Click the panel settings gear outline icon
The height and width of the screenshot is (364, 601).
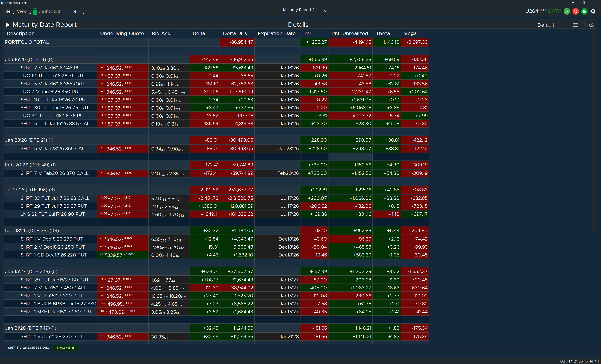[591, 25]
